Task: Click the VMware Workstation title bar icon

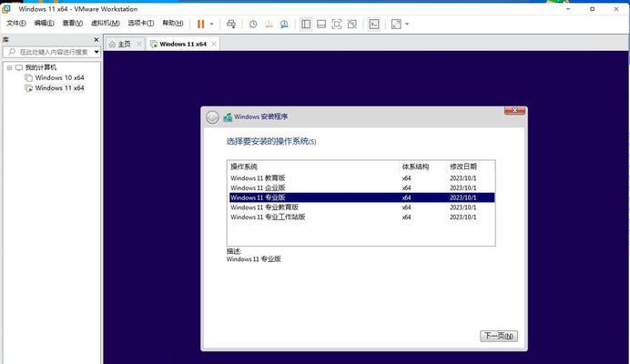Action: click(6, 8)
